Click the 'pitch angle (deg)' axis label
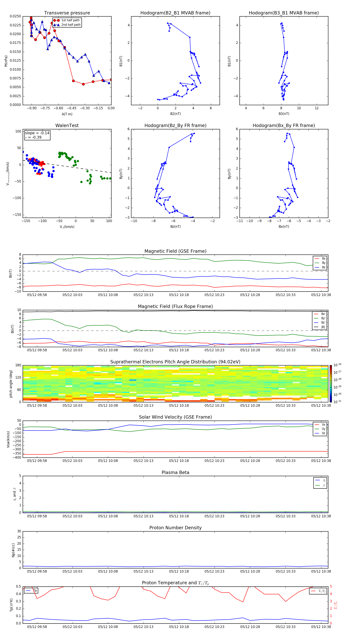 click(x=11, y=384)
